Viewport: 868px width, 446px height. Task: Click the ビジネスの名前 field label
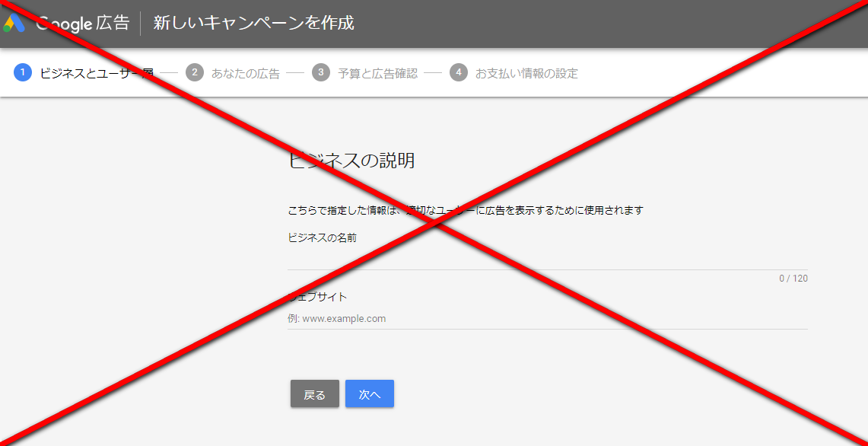[x=322, y=237]
